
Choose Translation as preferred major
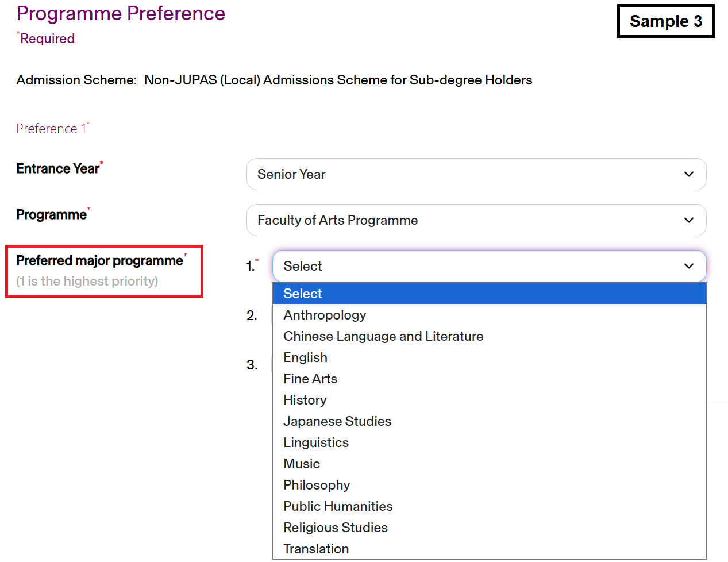pyautogui.click(x=316, y=549)
